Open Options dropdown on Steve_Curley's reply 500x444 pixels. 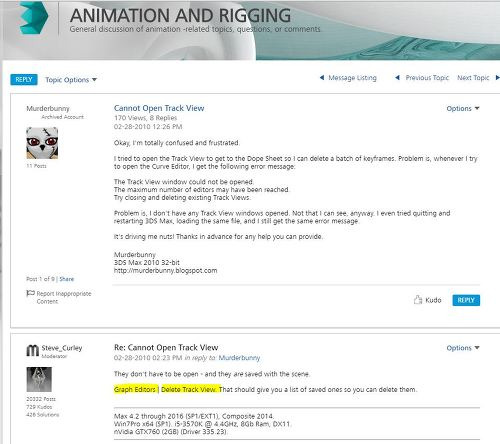pos(463,348)
